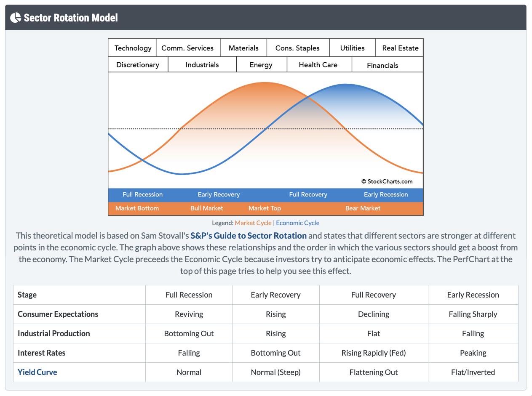This screenshot has width=532, height=396.
Task: Select the Technology sector box
Action: point(133,48)
